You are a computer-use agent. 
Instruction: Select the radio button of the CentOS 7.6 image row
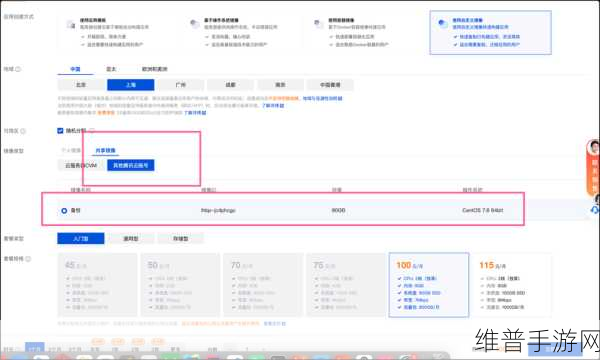(64, 211)
